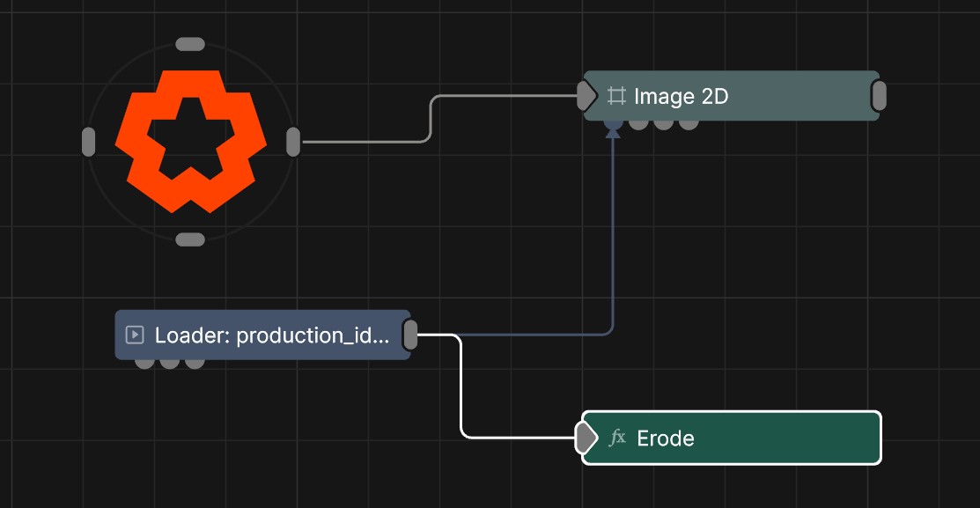This screenshot has width=980, height=508.
Task: Click the play icon on the Loader node
Action: click(135, 335)
